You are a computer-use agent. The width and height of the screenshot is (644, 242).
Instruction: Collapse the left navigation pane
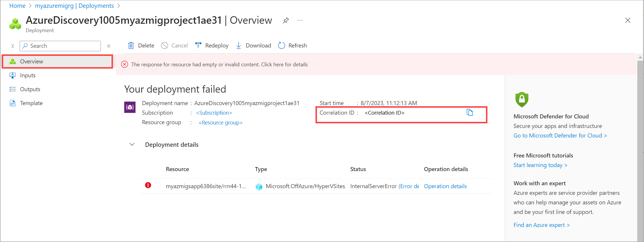pyautogui.click(x=109, y=46)
